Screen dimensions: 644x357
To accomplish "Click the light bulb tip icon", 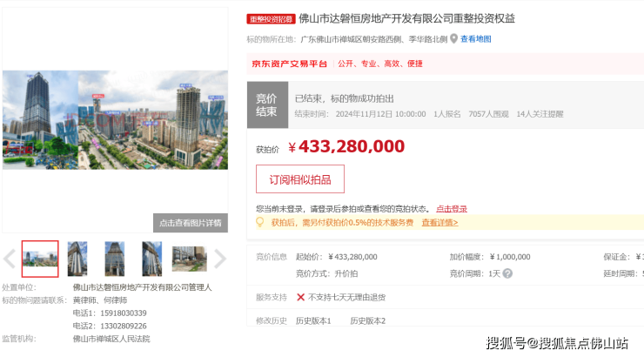I will tap(260, 222).
